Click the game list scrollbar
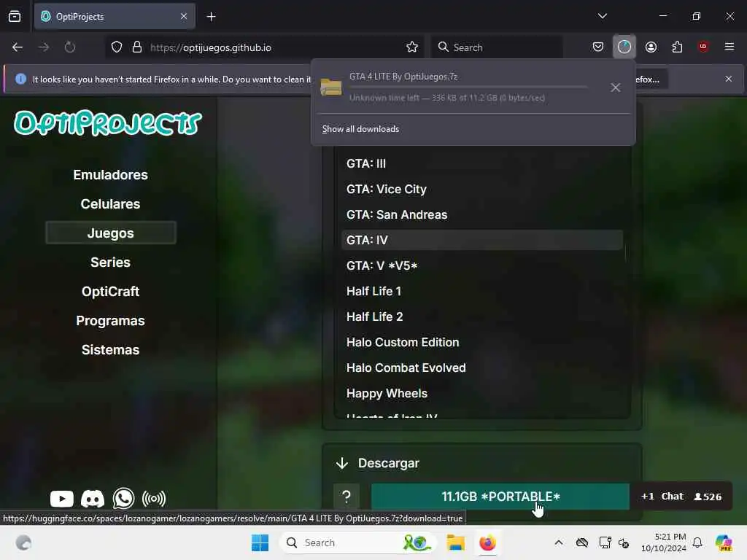Screen dimensions: 747x560 click(625, 252)
